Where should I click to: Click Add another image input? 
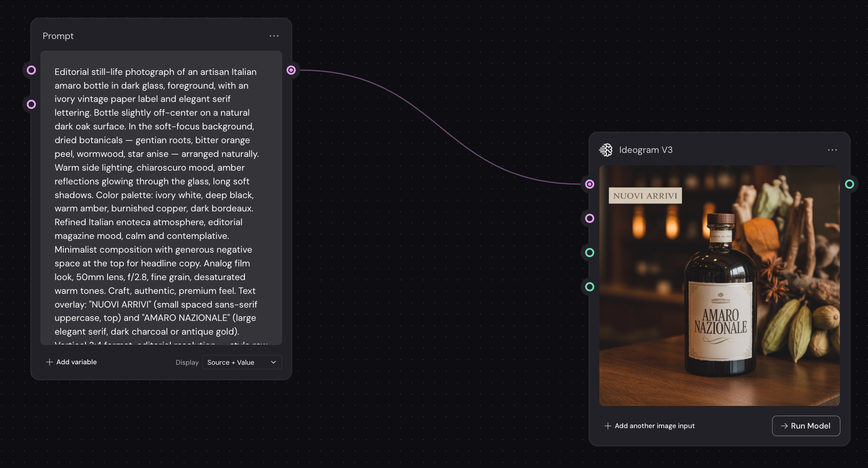pyautogui.click(x=650, y=426)
